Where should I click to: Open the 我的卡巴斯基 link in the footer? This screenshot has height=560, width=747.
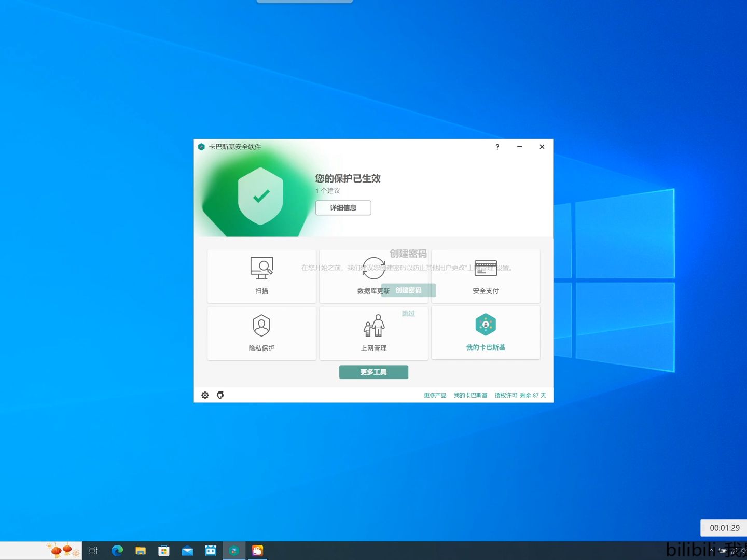471,395
